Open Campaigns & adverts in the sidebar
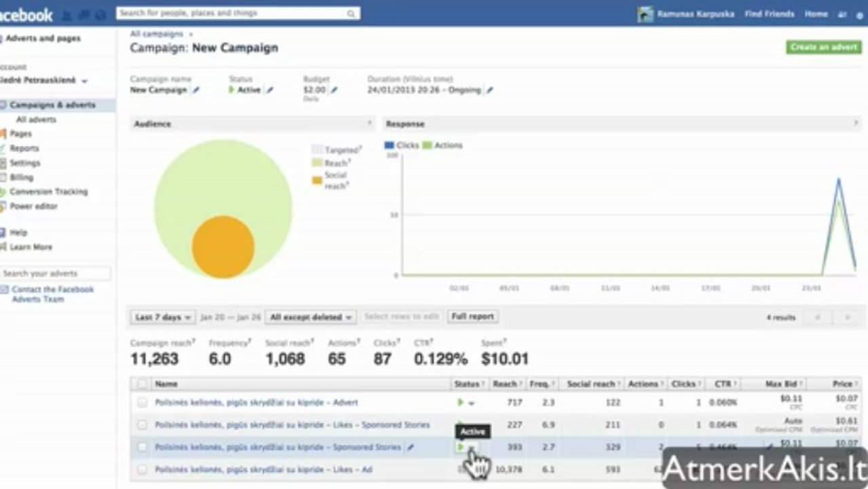The image size is (868, 489). 52,105
